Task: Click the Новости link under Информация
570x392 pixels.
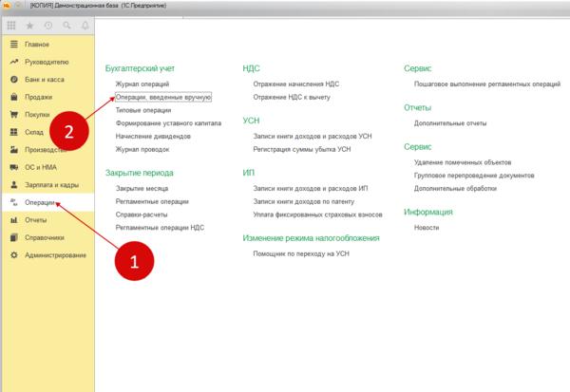Action: 427,228
